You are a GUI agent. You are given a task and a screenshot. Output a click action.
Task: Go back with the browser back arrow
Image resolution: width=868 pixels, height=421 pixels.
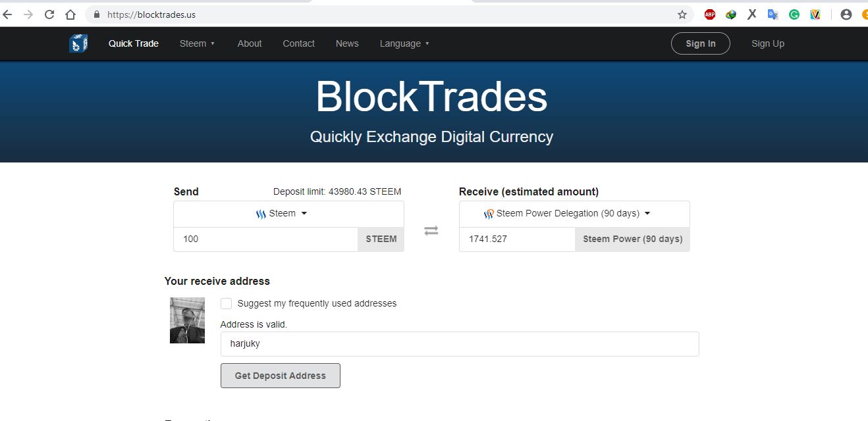7,14
